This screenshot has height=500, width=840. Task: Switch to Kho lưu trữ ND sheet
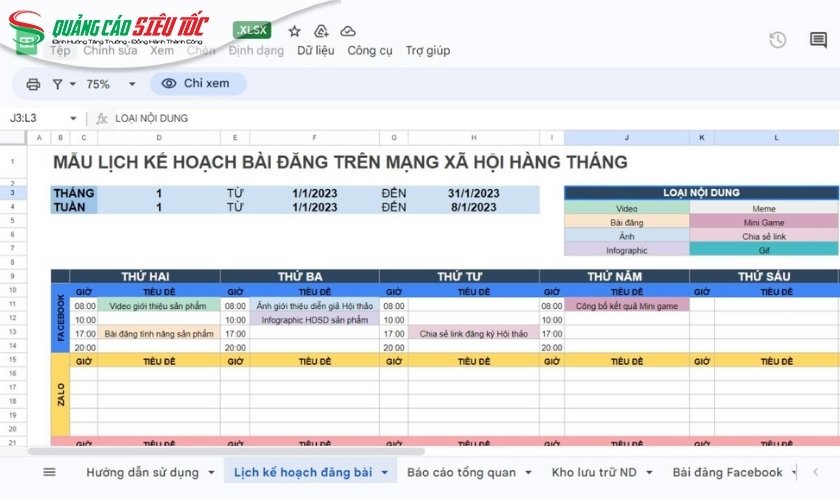(x=594, y=473)
